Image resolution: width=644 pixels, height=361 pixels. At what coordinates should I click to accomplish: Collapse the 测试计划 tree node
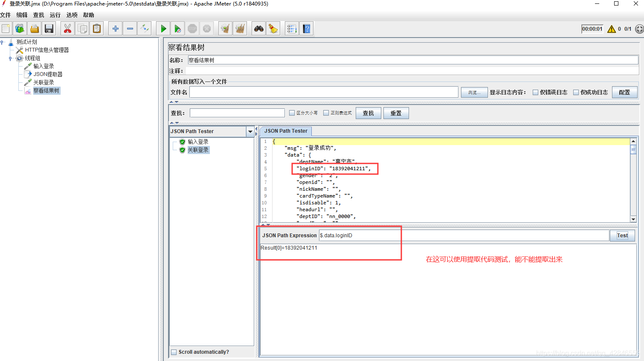click(2, 42)
